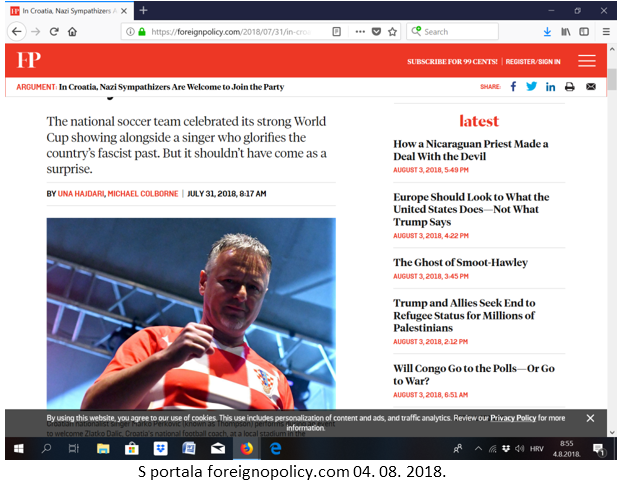Image resolution: width=622 pixels, height=488 pixels.
Task: Print the article using the printer icon
Action: click(x=570, y=87)
